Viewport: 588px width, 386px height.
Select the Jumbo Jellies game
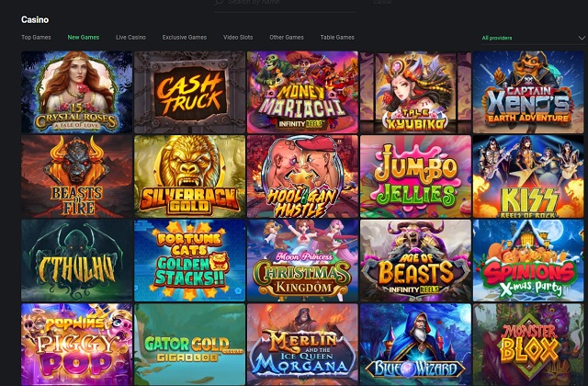coord(415,176)
